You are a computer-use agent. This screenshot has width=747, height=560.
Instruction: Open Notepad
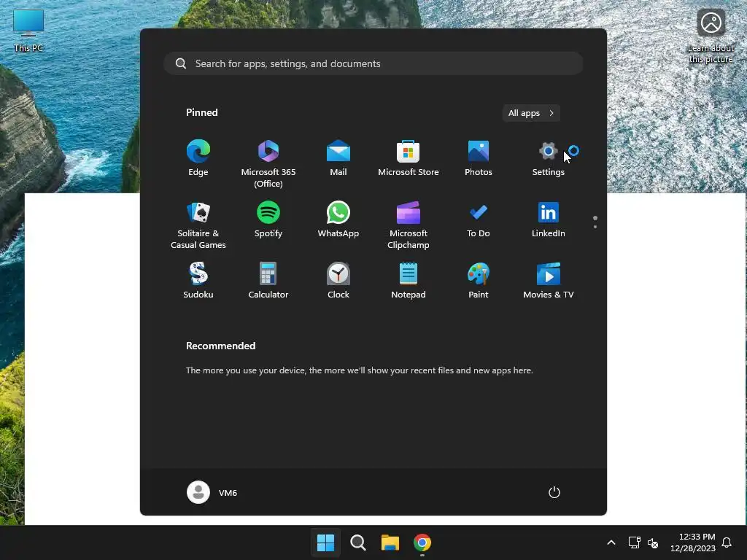[x=409, y=281]
